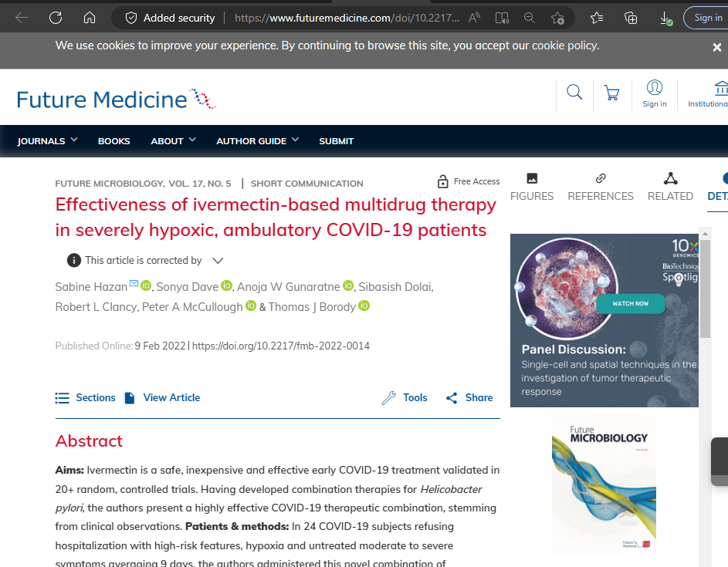Image resolution: width=728 pixels, height=567 pixels.
Task: Open the Tools menu
Action: click(405, 397)
